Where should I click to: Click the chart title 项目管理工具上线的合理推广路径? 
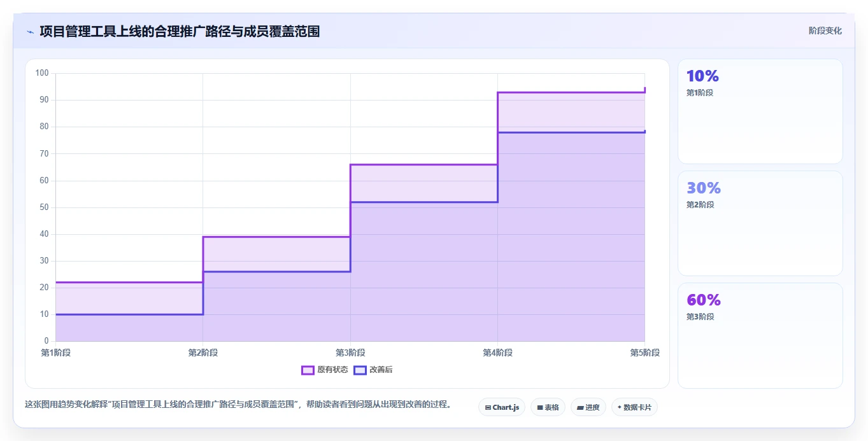pyautogui.click(x=180, y=31)
